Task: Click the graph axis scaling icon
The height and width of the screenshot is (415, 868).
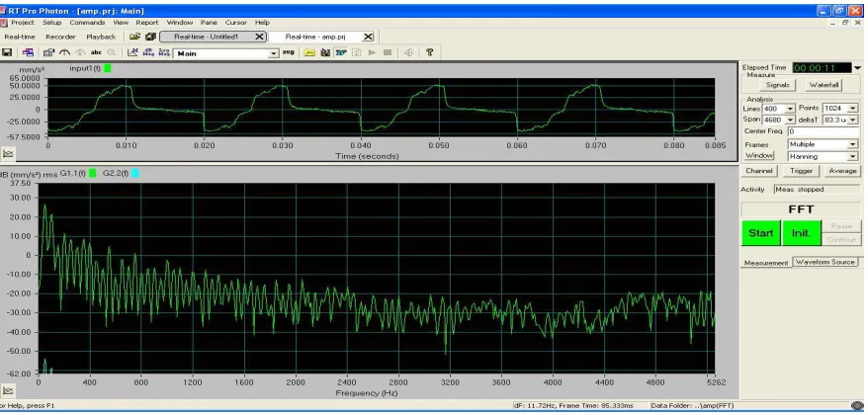Action: click(x=132, y=52)
